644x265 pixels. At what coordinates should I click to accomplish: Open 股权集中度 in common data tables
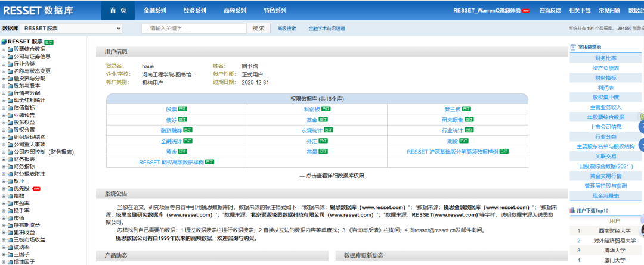[605, 98]
